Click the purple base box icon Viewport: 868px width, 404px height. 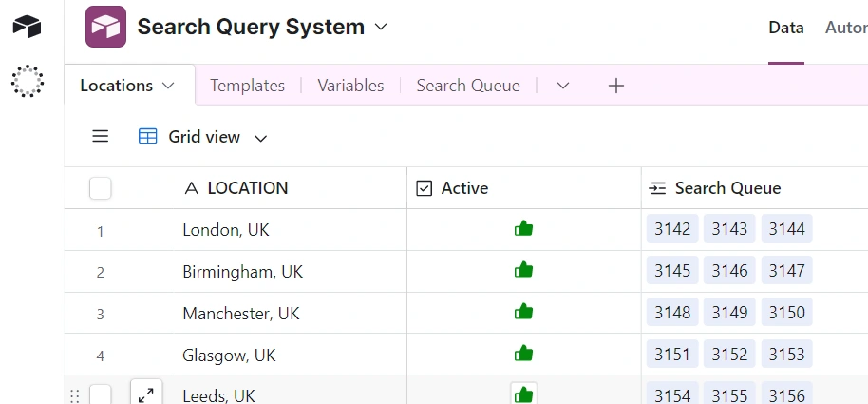click(x=105, y=27)
